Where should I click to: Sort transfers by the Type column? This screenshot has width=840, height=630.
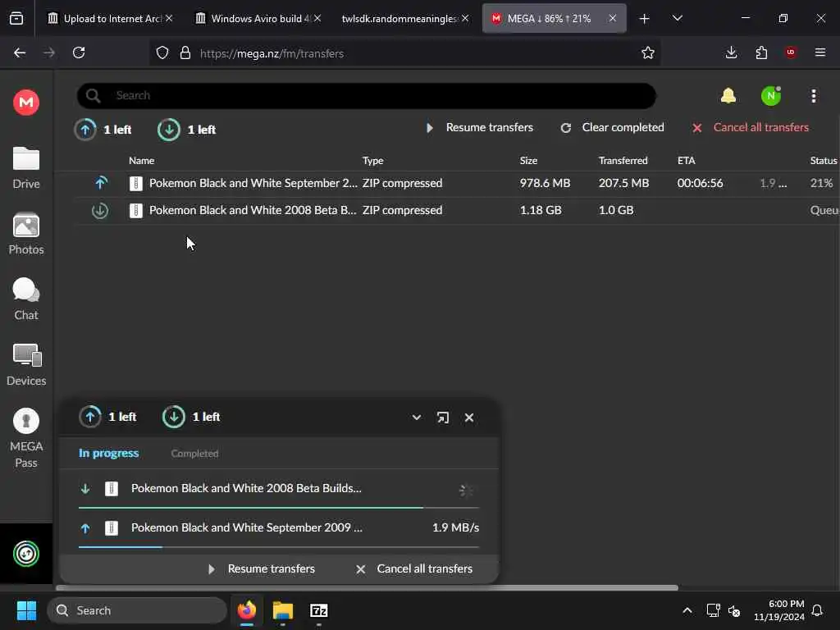point(373,160)
